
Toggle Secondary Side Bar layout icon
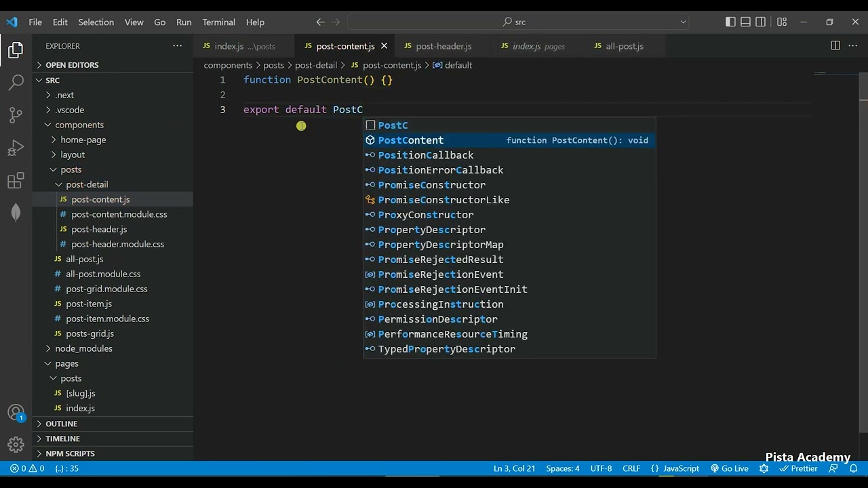tap(761, 22)
